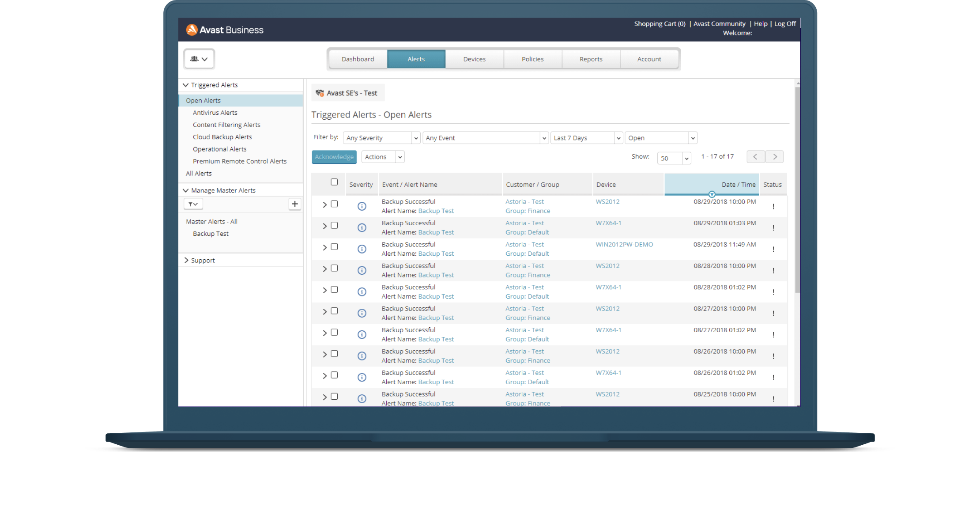Expand the Support section in sidebar

click(x=203, y=260)
